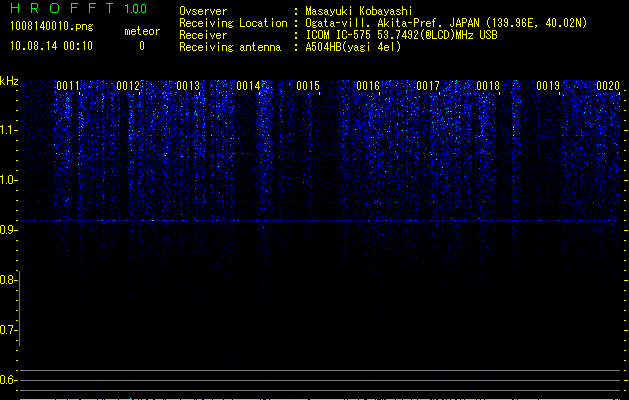Click the 0018 time marker label
The image size is (629, 400).
[488, 86]
